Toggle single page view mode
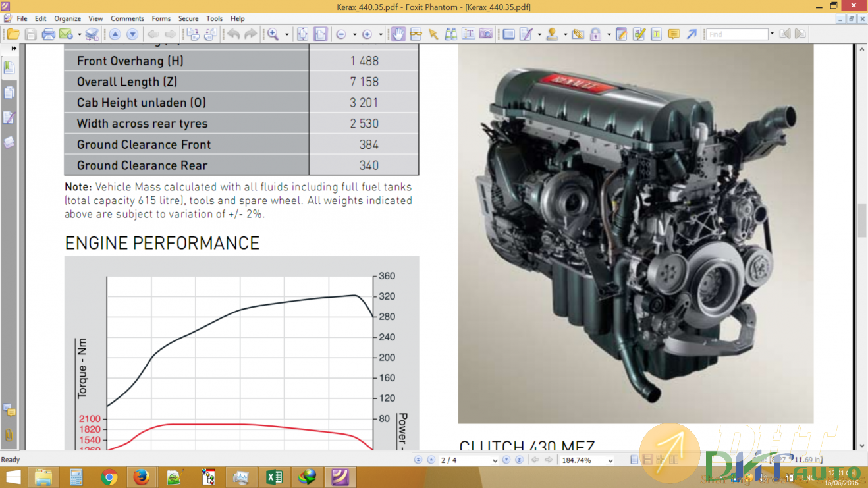 pyautogui.click(x=634, y=458)
